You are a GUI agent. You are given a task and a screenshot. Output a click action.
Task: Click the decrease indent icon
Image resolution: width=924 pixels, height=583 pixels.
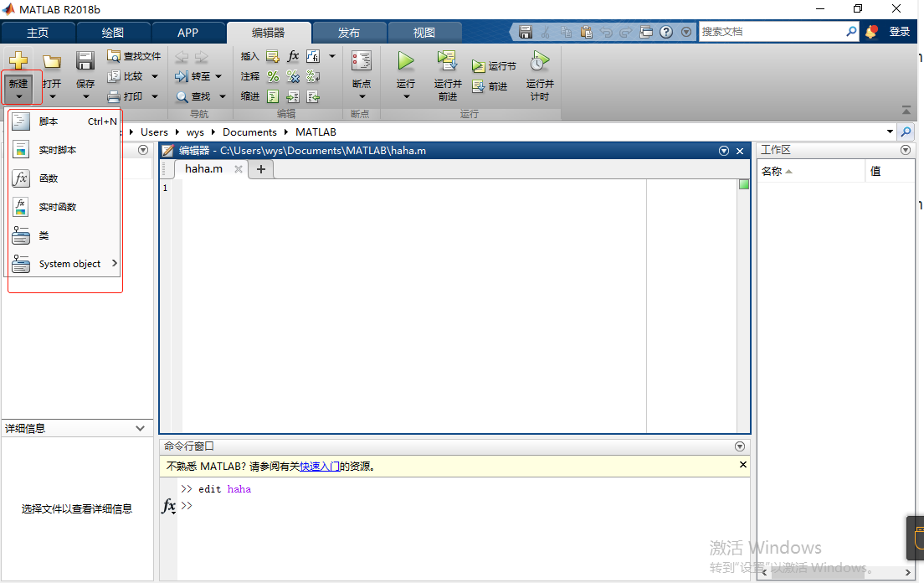[x=313, y=96]
